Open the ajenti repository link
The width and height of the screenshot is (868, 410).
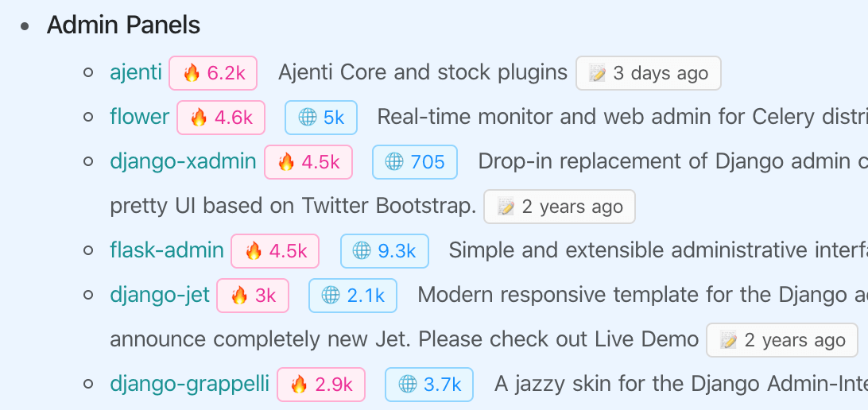click(136, 72)
